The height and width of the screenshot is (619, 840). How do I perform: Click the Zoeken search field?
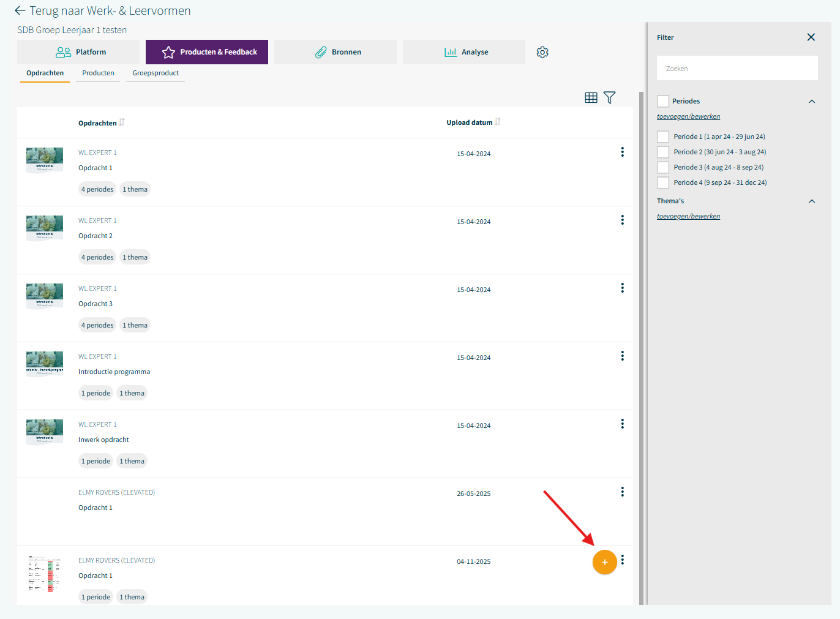(737, 69)
